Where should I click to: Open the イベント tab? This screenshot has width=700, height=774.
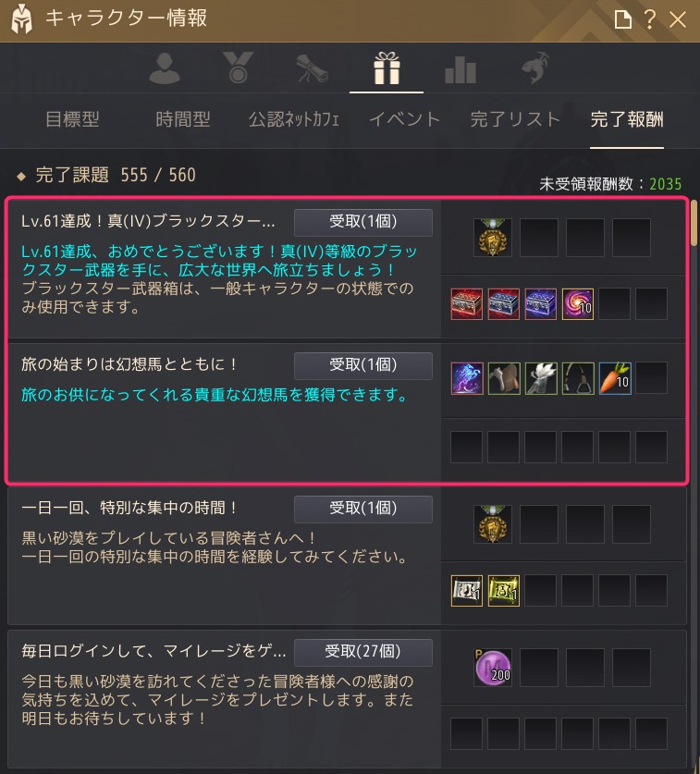(404, 119)
